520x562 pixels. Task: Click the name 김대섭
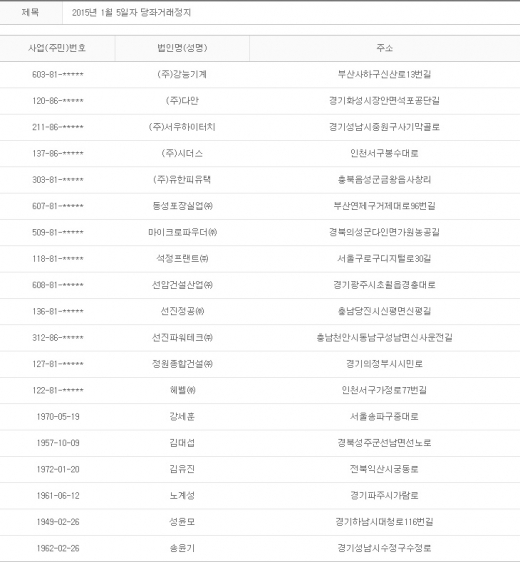[182, 443]
